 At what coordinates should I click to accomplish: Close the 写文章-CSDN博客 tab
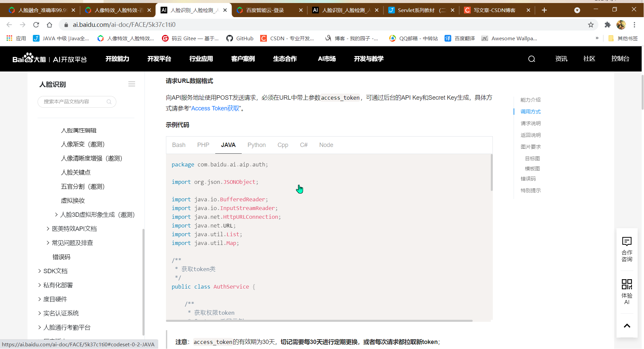coord(528,10)
